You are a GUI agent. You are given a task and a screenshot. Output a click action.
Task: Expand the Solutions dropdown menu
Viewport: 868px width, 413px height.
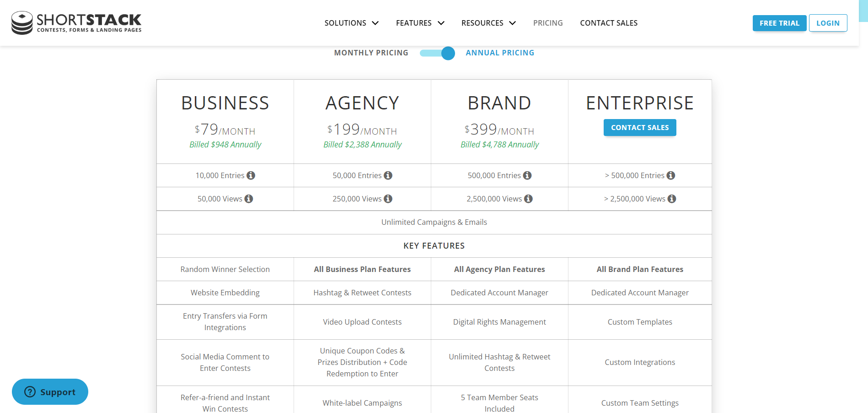coord(352,23)
